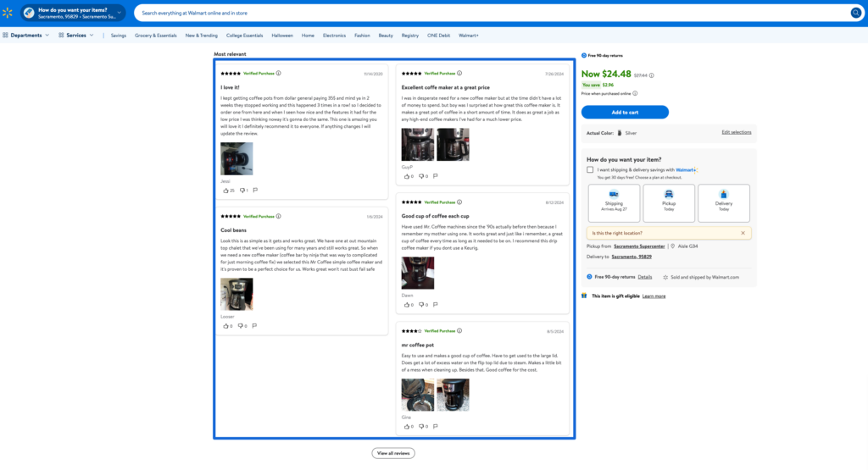868x470 pixels.
Task: Open the Departments dropdown menu
Action: [x=26, y=35]
